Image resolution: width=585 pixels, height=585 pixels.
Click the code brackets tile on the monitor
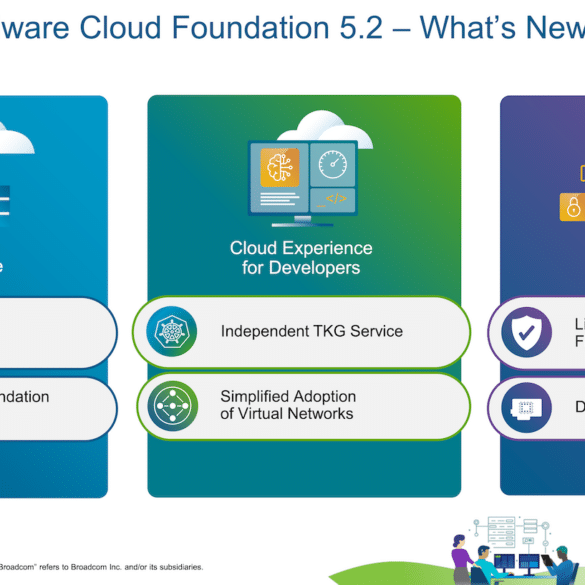(332, 200)
